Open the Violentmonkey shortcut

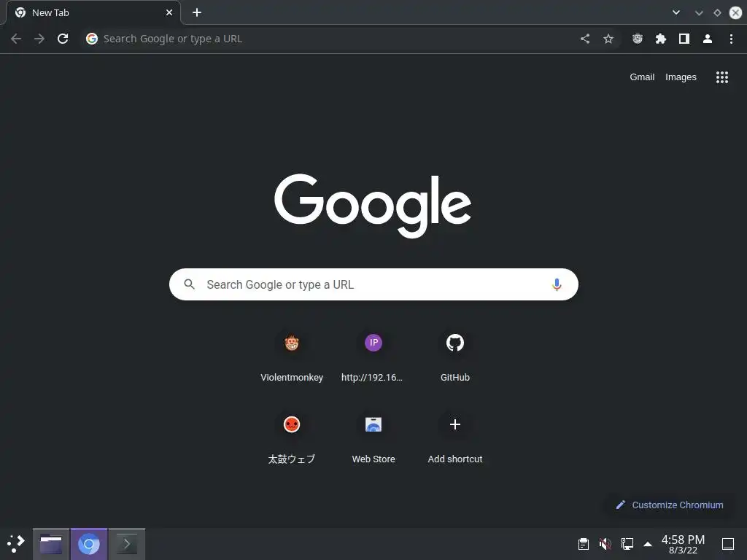pyautogui.click(x=292, y=356)
